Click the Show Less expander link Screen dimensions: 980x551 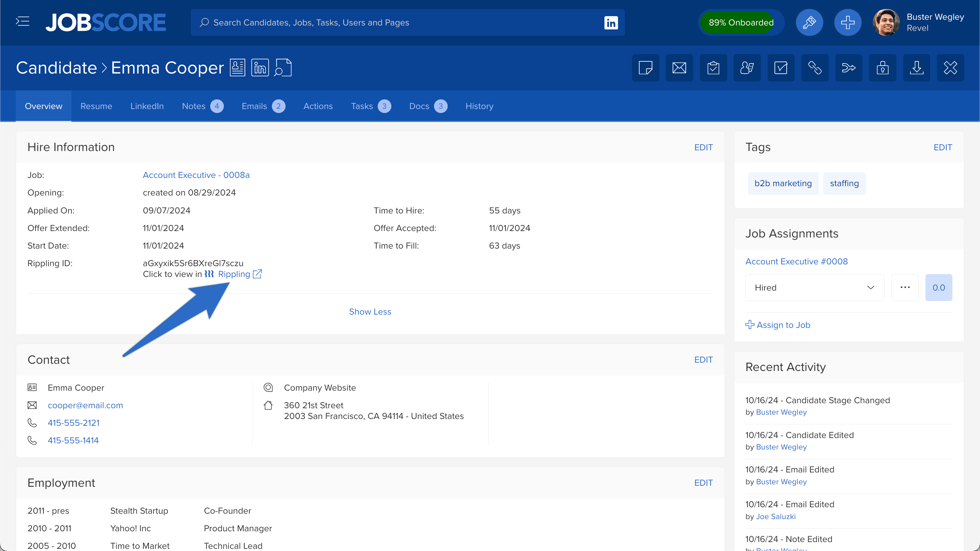(369, 311)
